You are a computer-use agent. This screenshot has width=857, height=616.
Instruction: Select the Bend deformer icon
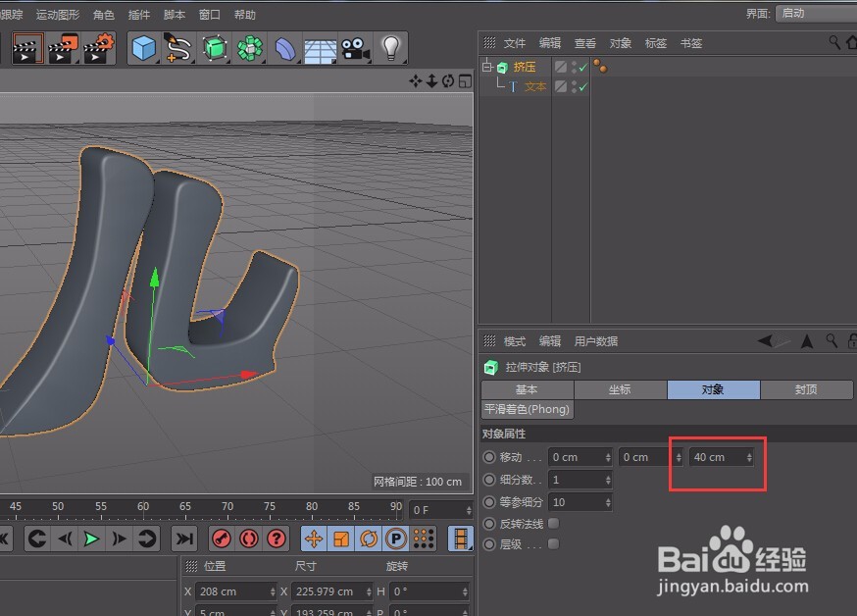[x=285, y=48]
